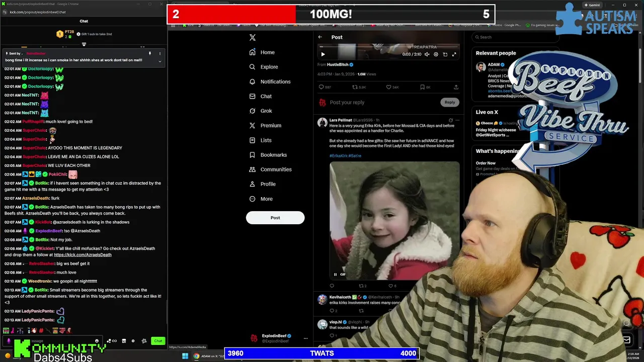
Task: Open Explore in the X sidebar
Action: [264, 67]
